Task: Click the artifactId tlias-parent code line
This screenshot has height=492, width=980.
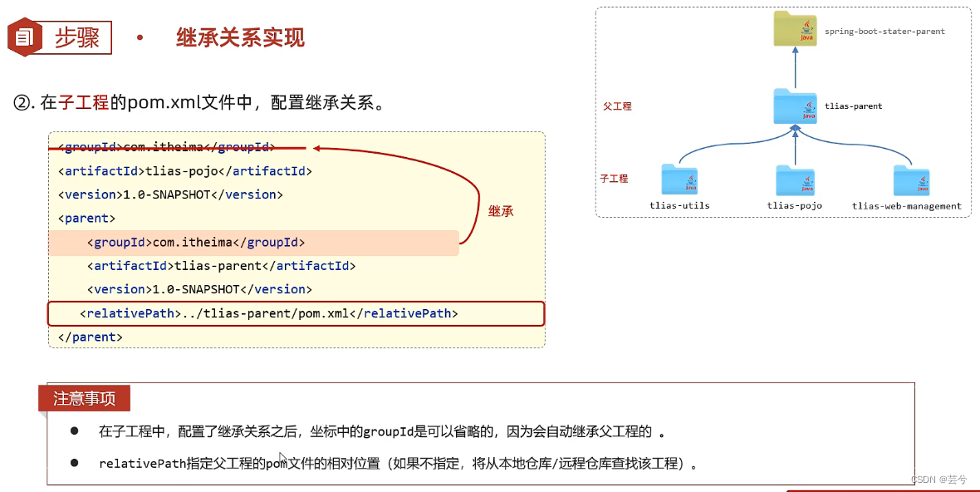Action: click(221, 266)
